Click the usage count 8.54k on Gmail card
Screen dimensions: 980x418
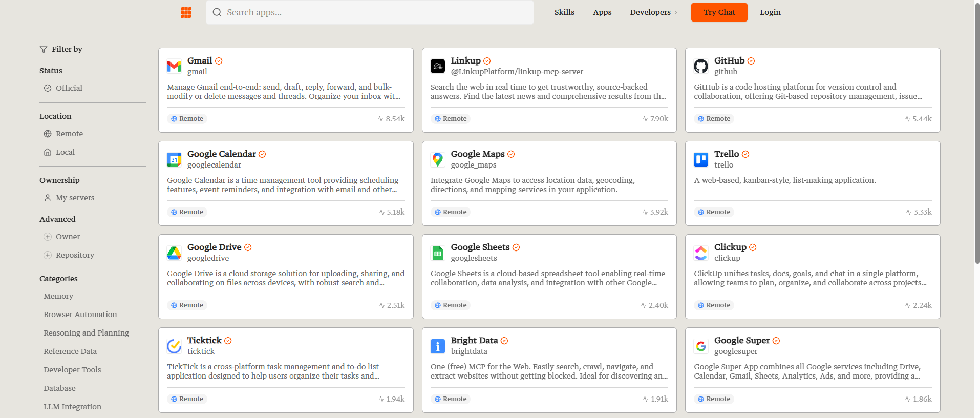[391, 119]
